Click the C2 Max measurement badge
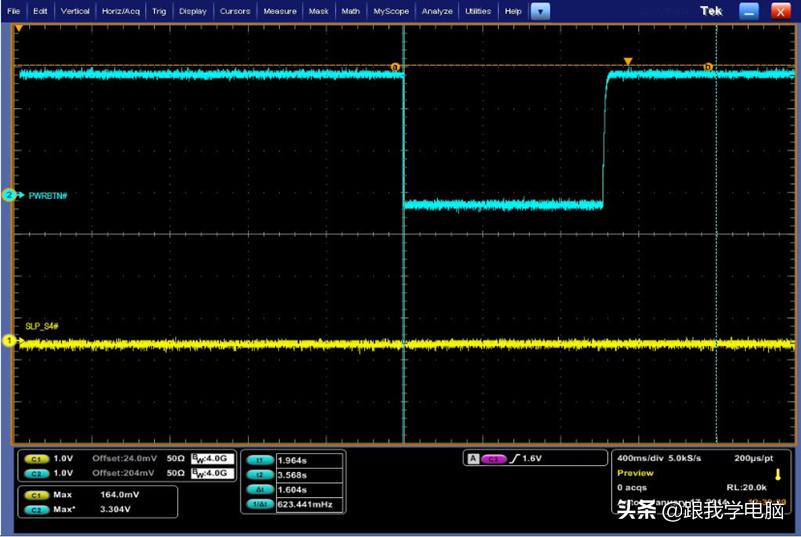 click(36, 508)
